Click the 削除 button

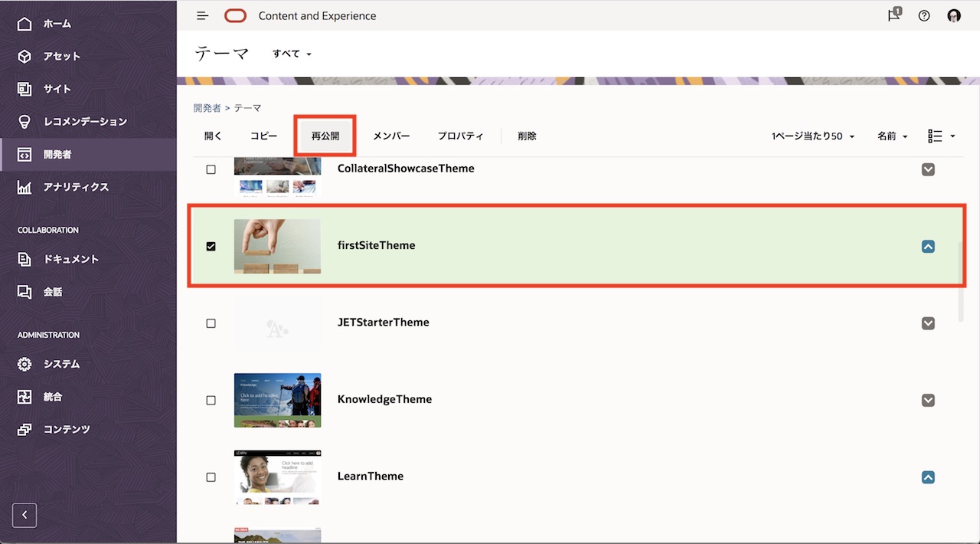tap(527, 136)
